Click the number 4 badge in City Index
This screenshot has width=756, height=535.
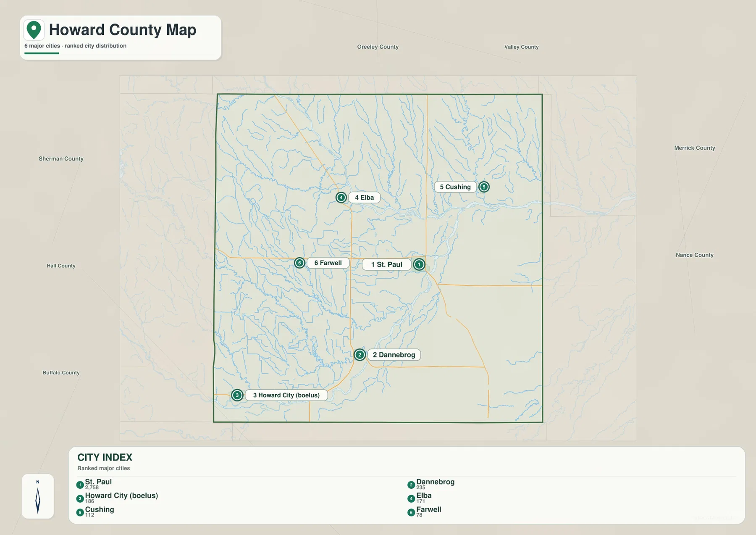[411, 499]
